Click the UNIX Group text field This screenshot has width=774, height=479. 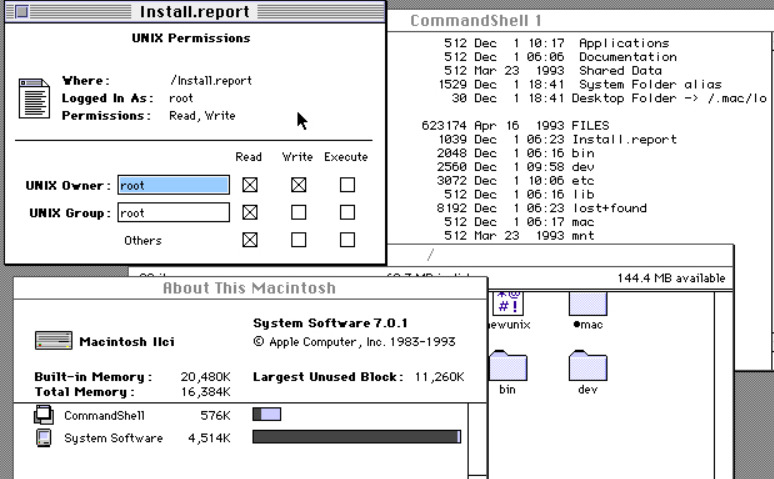point(173,212)
